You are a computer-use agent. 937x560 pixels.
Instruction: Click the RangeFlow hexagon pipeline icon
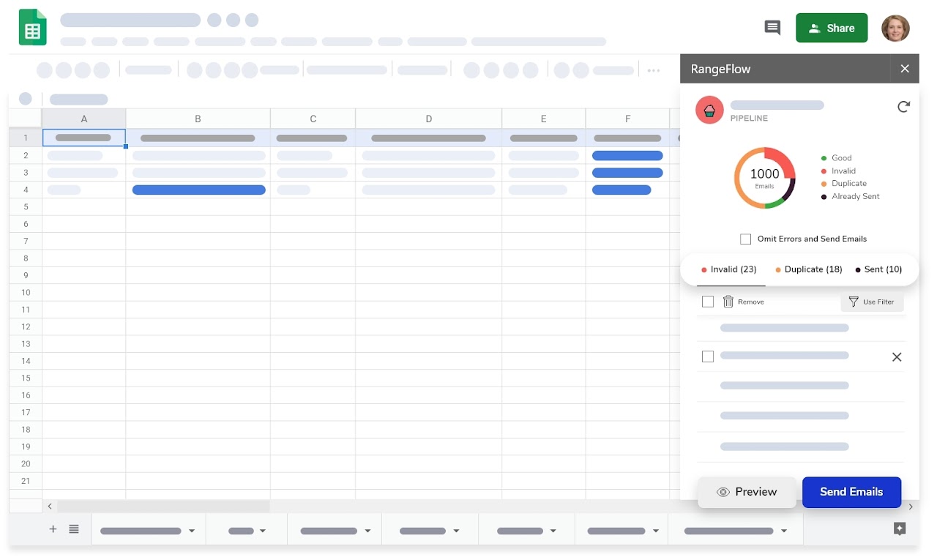[x=709, y=110]
